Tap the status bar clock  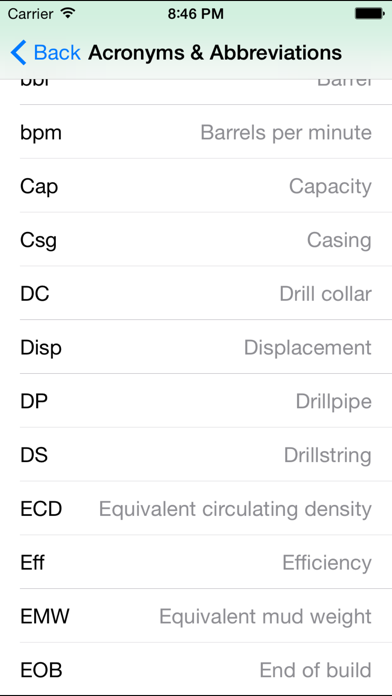195,14
